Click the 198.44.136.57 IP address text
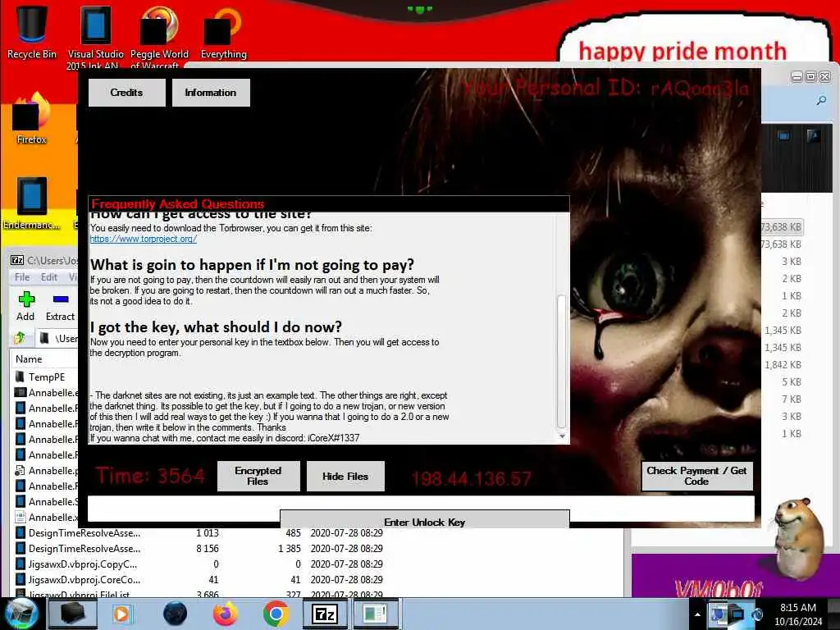 tap(472, 479)
